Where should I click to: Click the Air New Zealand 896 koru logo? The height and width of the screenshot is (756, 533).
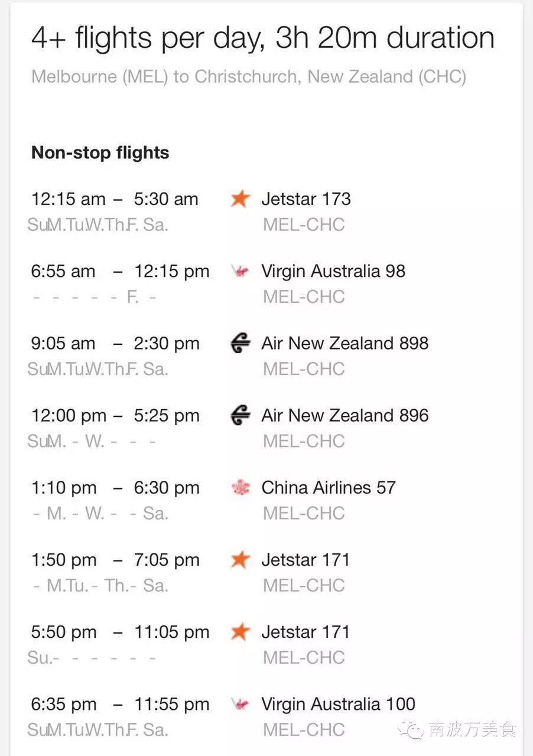(240, 415)
